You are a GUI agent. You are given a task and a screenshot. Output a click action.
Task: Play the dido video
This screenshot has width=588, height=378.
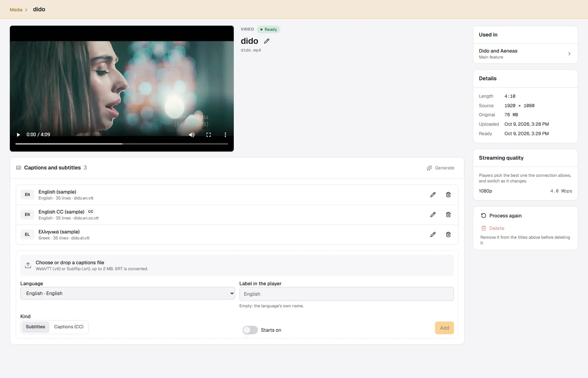[18, 135]
